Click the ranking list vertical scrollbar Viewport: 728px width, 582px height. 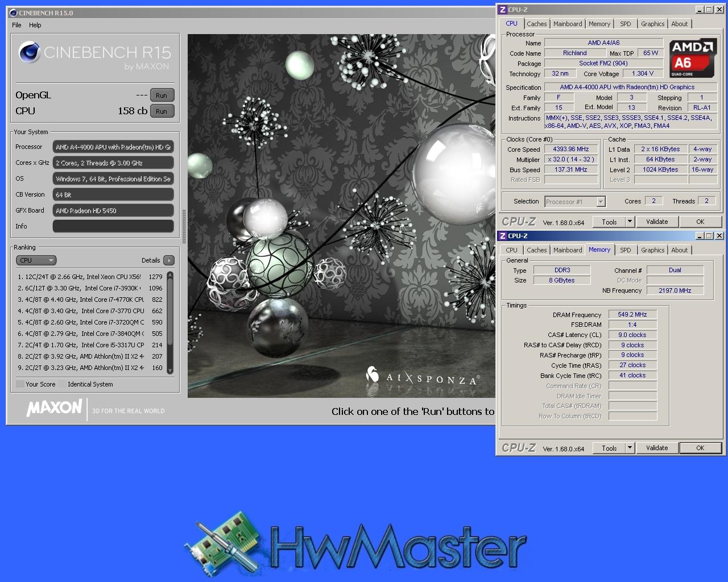click(170, 322)
